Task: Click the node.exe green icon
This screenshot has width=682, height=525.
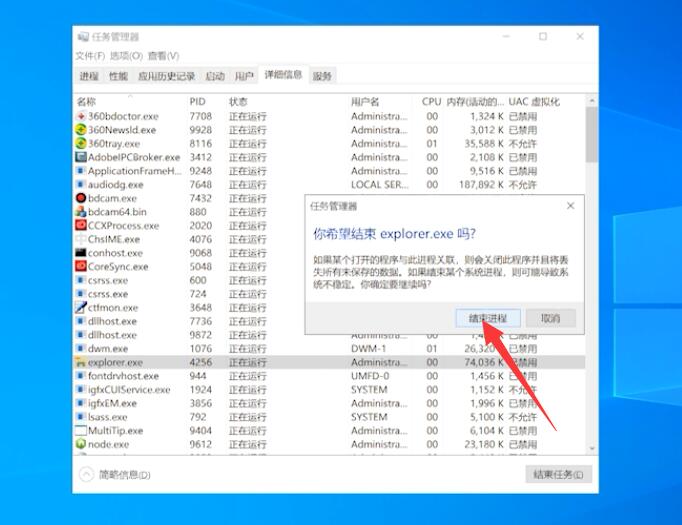Action: coord(81,444)
